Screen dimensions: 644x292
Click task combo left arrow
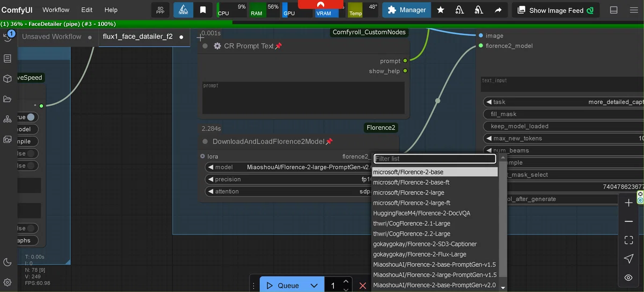coord(489,102)
